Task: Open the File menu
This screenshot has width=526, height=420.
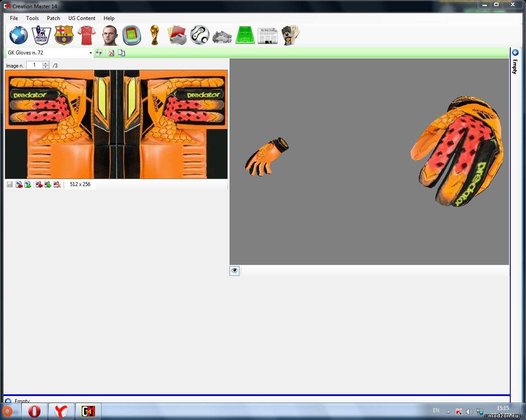Action: tap(14, 18)
